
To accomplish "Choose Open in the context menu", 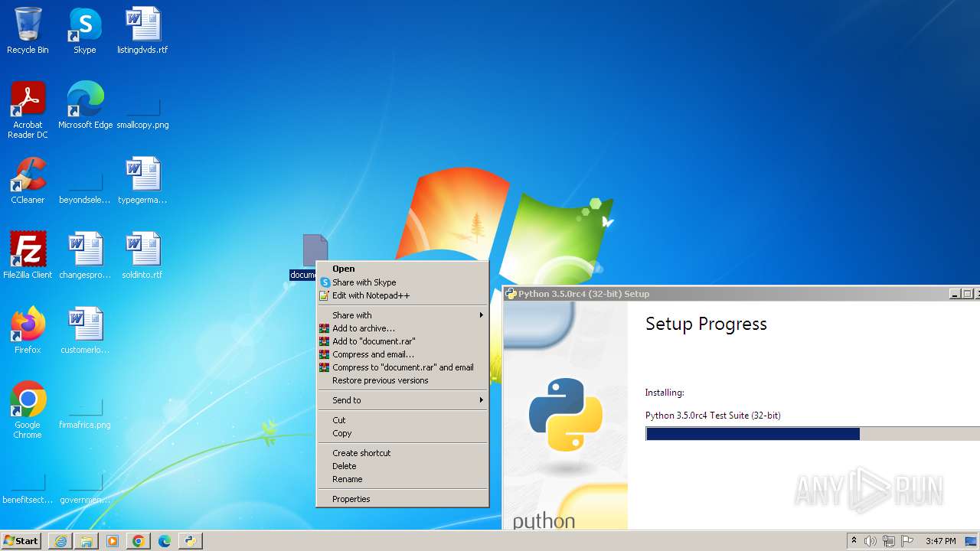I will point(403,269).
